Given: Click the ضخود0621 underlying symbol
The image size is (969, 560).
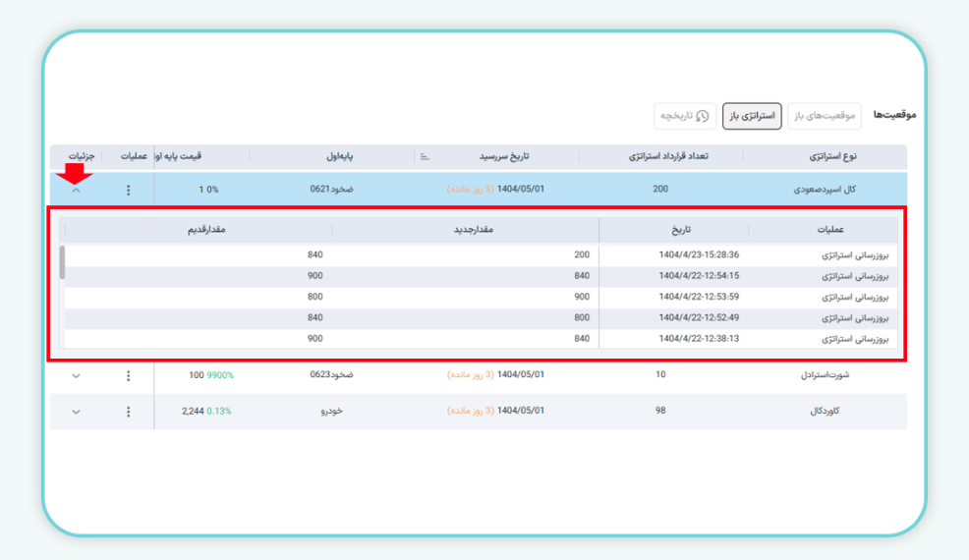Looking at the screenshot, I should pyautogui.click(x=332, y=189).
